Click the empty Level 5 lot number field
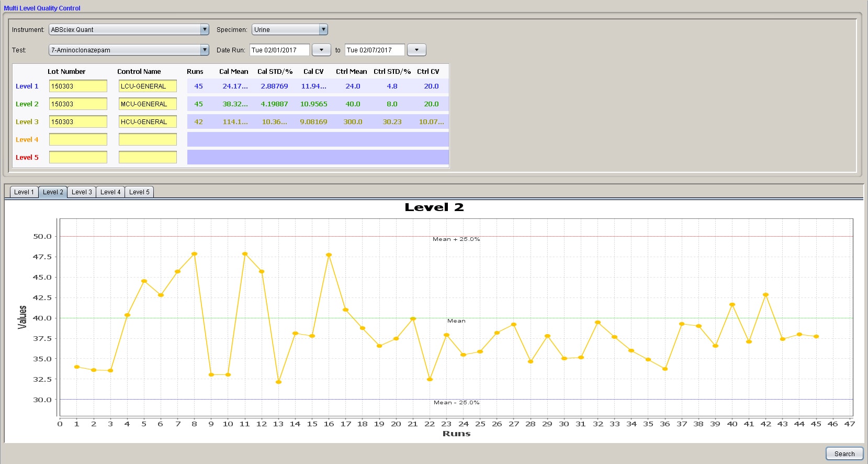868x464 pixels. (x=78, y=158)
